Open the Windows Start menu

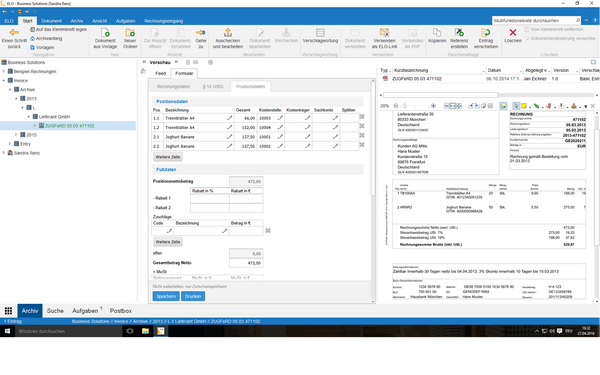7,331
